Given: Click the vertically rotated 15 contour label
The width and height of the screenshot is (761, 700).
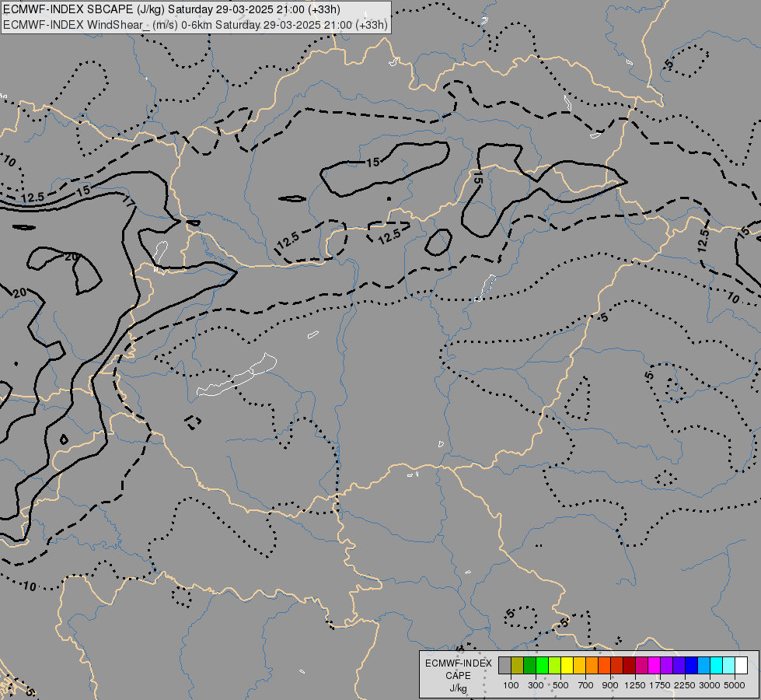Looking at the screenshot, I should pyautogui.click(x=477, y=177).
